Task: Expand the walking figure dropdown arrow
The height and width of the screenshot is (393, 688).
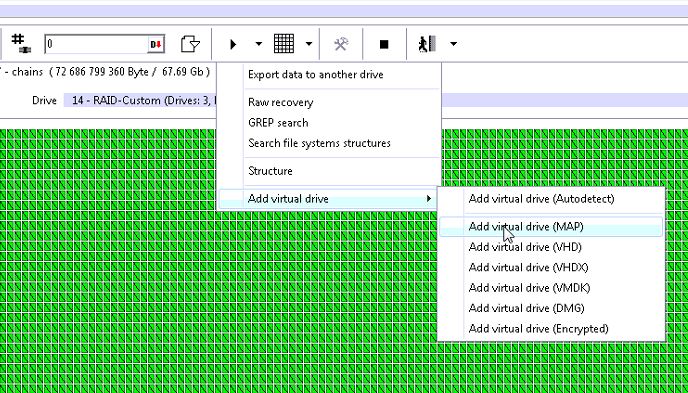Action: [x=454, y=44]
